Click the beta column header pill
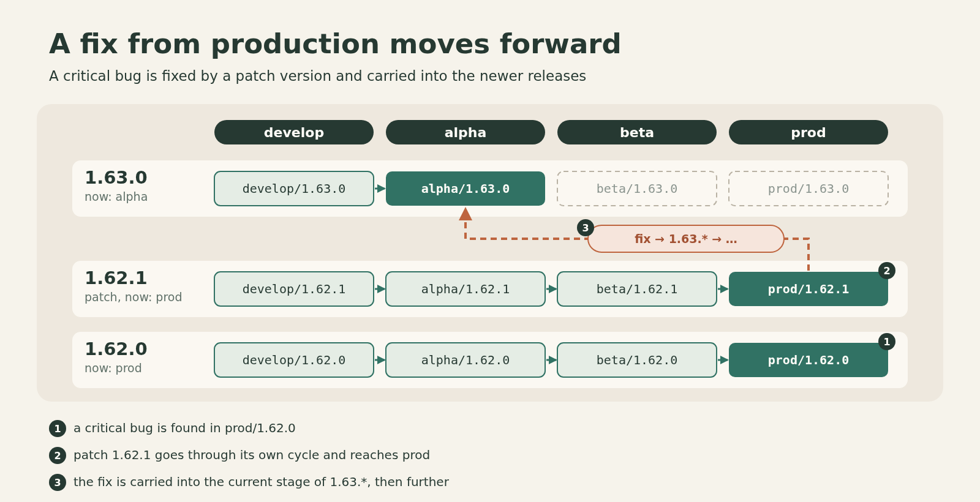 (637, 132)
